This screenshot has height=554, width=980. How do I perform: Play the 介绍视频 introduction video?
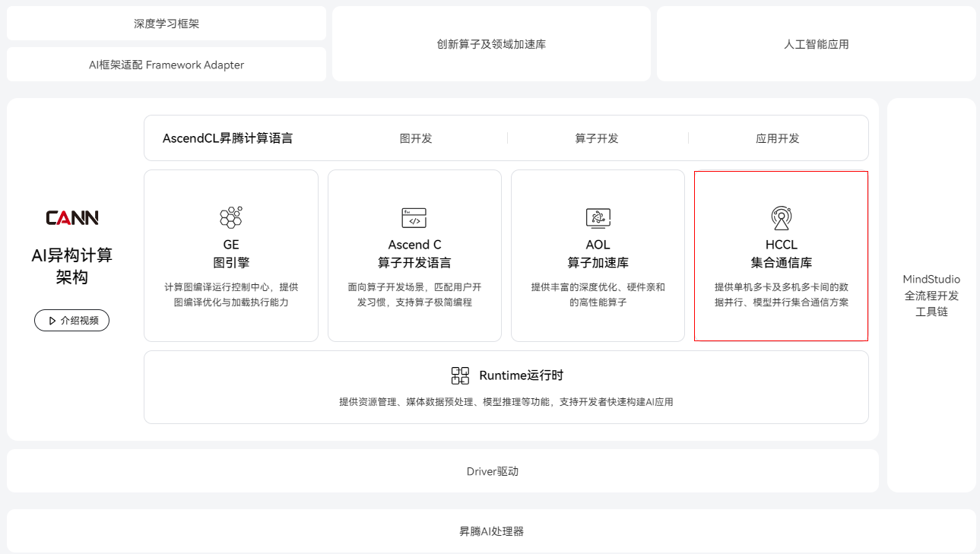[x=72, y=321]
